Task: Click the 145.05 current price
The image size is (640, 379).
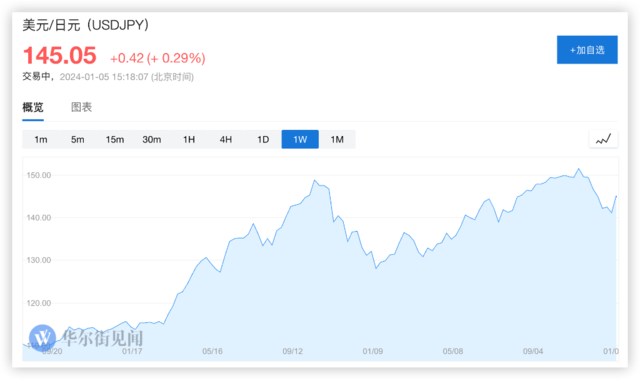Action: 60,55
